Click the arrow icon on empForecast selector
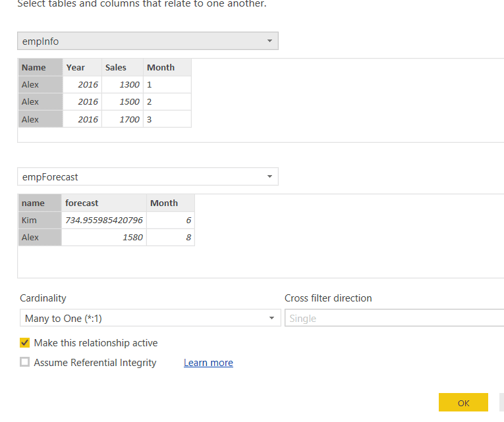Screen dimensions: 504x422 pos(269,176)
